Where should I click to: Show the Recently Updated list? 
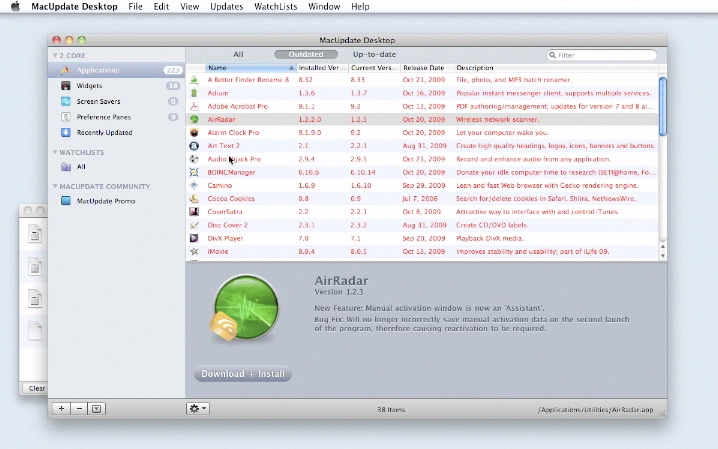[x=104, y=132]
